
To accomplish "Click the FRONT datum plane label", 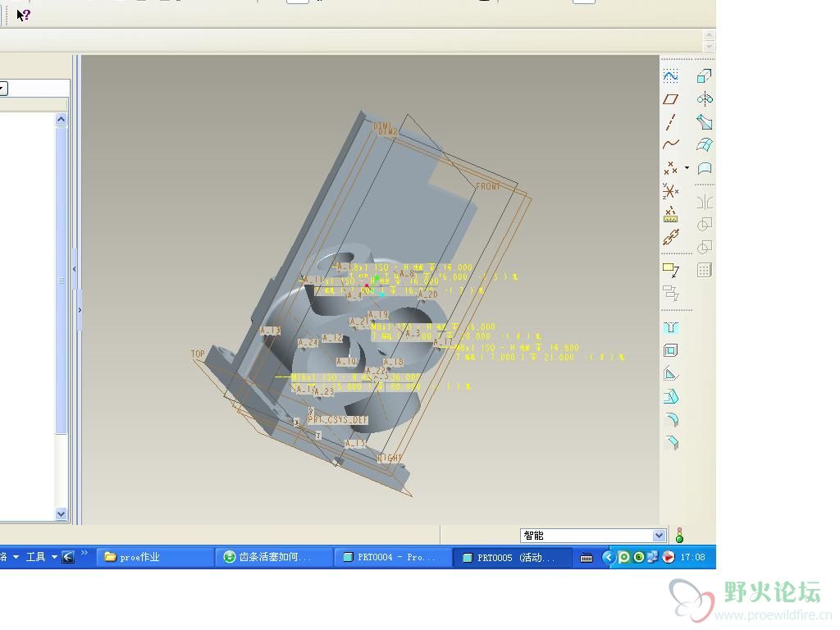I will coord(487,186).
